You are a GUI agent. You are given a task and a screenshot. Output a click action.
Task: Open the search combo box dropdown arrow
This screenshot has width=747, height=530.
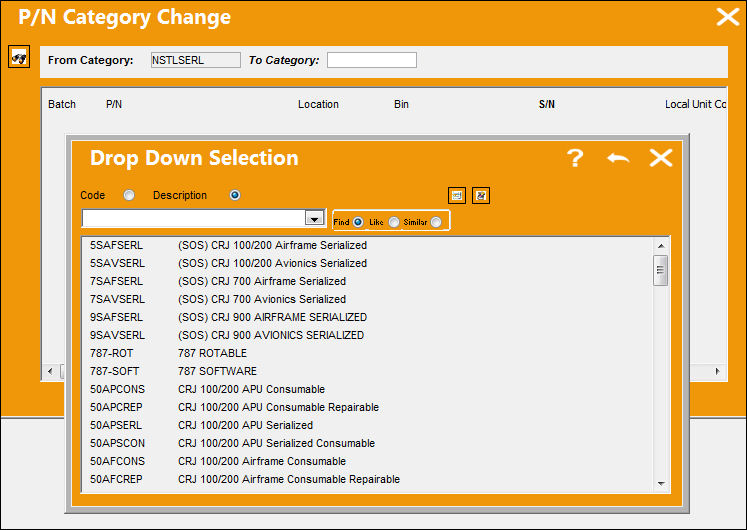coord(314,219)
